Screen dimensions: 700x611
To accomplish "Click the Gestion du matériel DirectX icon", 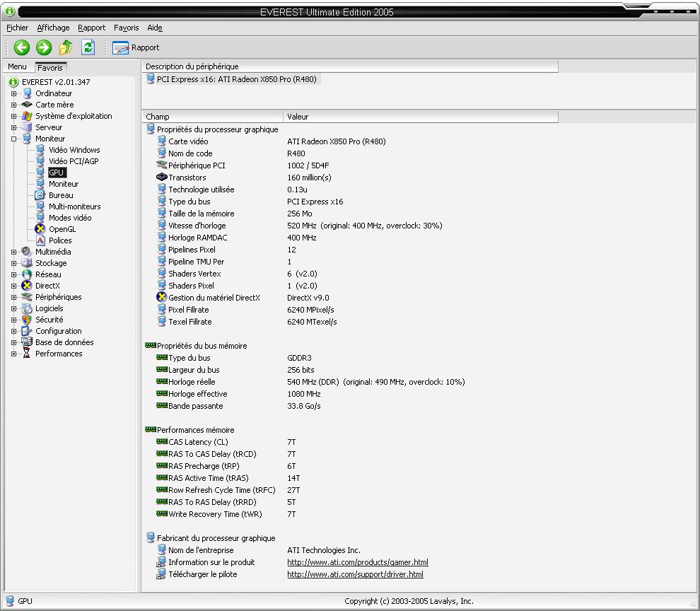I will click(162, 297).
